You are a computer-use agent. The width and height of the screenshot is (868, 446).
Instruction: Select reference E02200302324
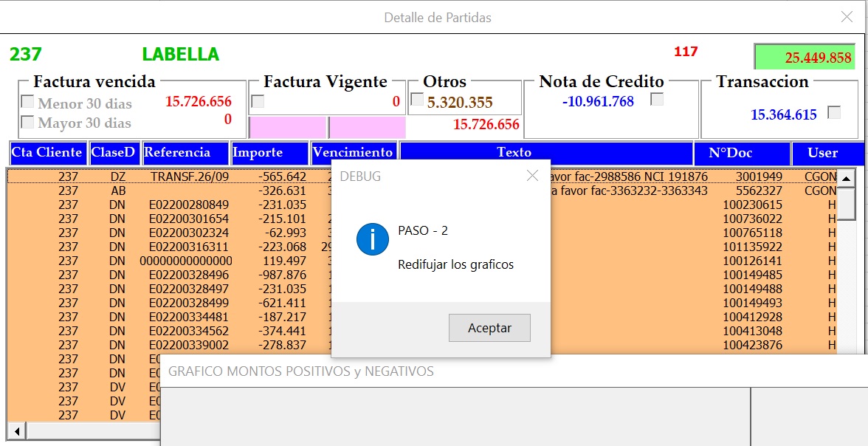189,233
